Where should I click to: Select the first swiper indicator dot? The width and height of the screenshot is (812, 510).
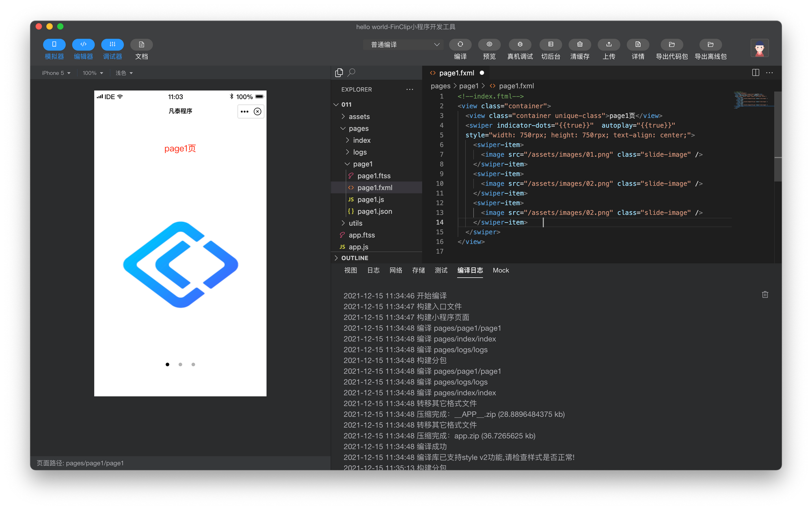167,364
